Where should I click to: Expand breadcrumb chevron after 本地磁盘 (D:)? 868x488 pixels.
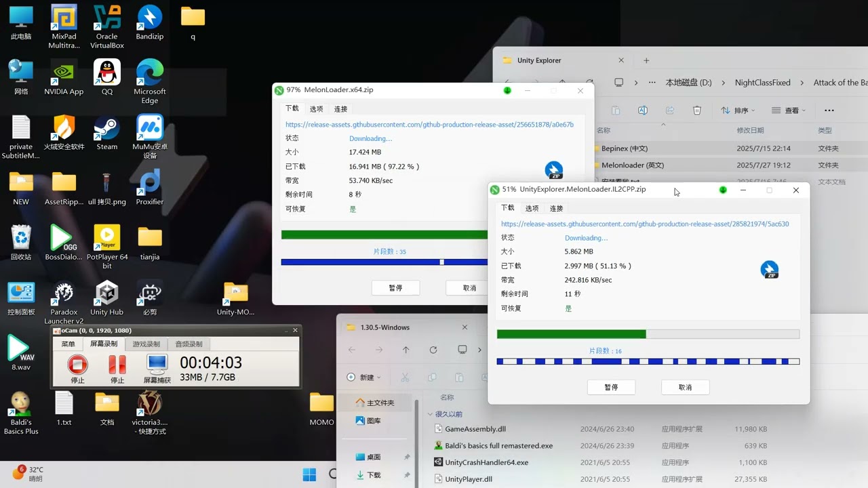[x=723, y=83]
